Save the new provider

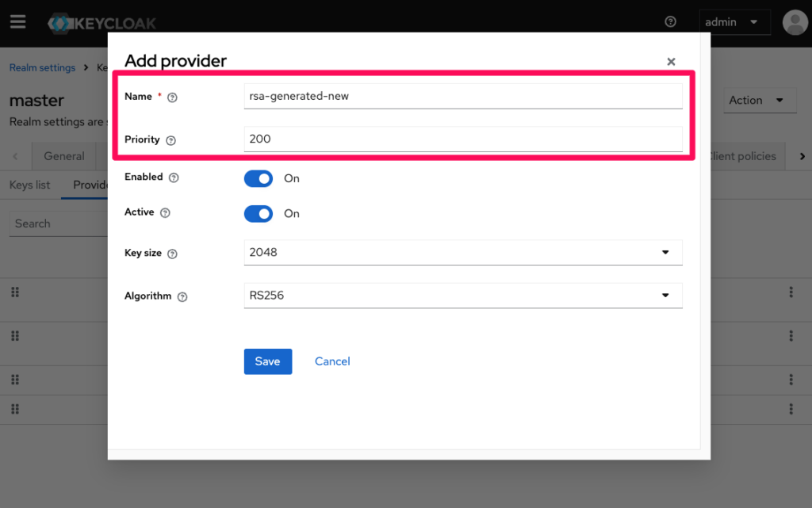[x=267, y=361]
